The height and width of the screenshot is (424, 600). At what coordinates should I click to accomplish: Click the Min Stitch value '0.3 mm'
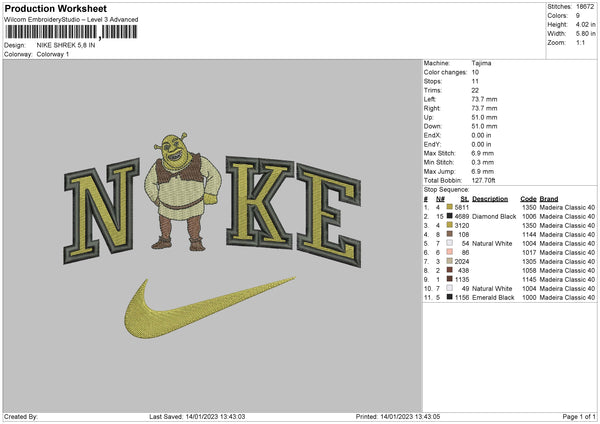(x=483, y=162)
